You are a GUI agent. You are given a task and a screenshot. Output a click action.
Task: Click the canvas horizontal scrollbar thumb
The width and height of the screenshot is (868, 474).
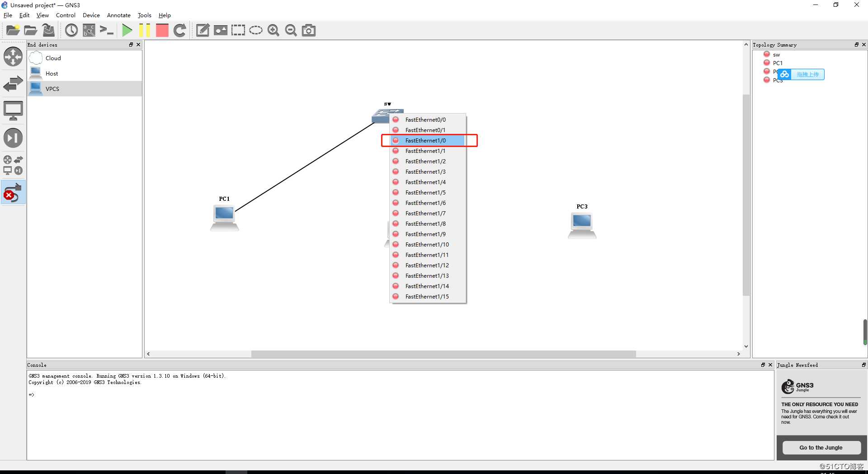click(x=443, y=354)
